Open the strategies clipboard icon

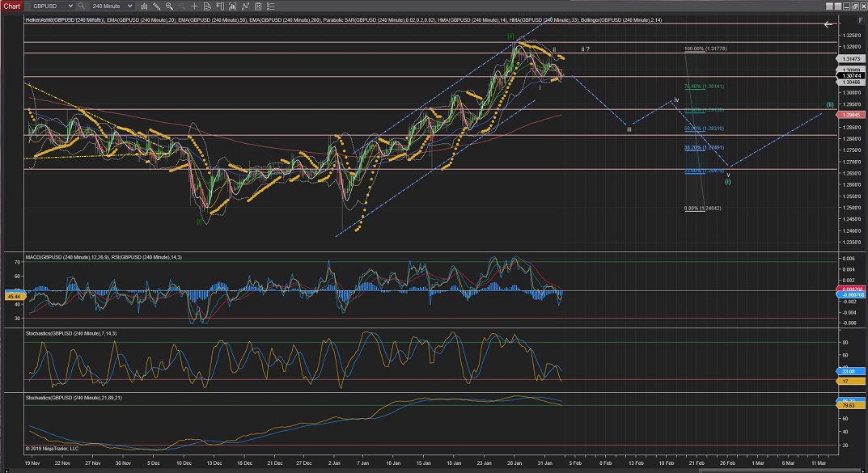pyautogui.click(x=258, y=6)
